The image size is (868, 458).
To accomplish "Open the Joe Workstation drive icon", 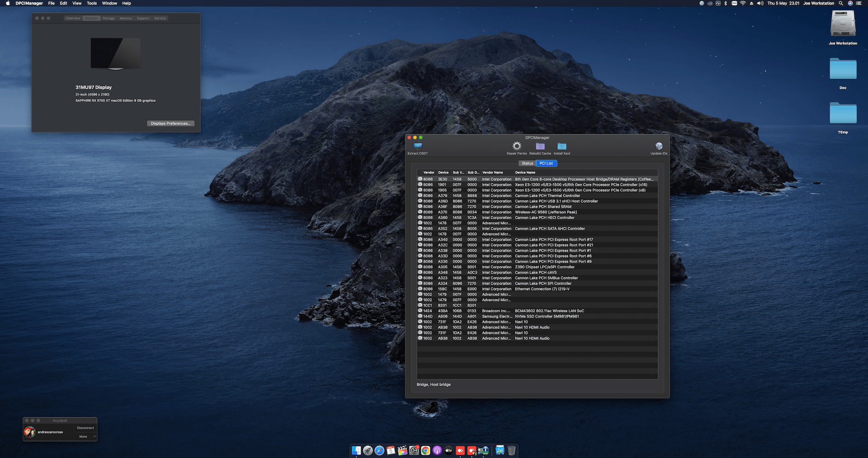I will 843,24.
